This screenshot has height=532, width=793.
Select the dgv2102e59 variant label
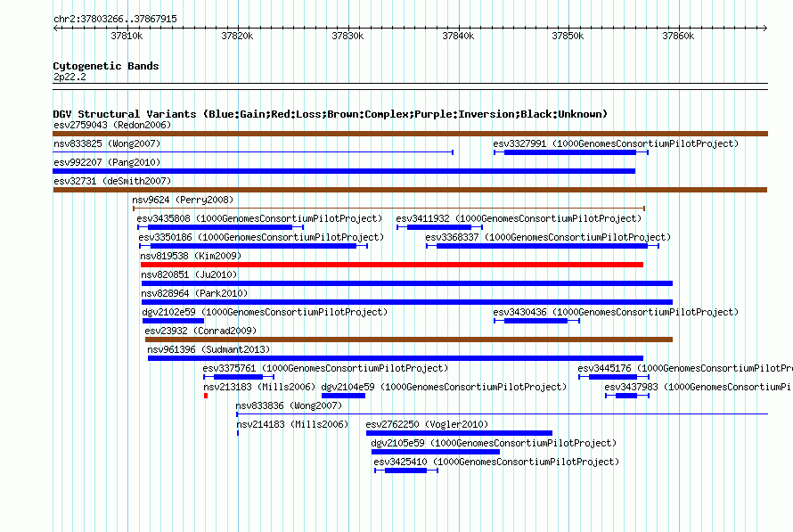(x=265, y=312)
